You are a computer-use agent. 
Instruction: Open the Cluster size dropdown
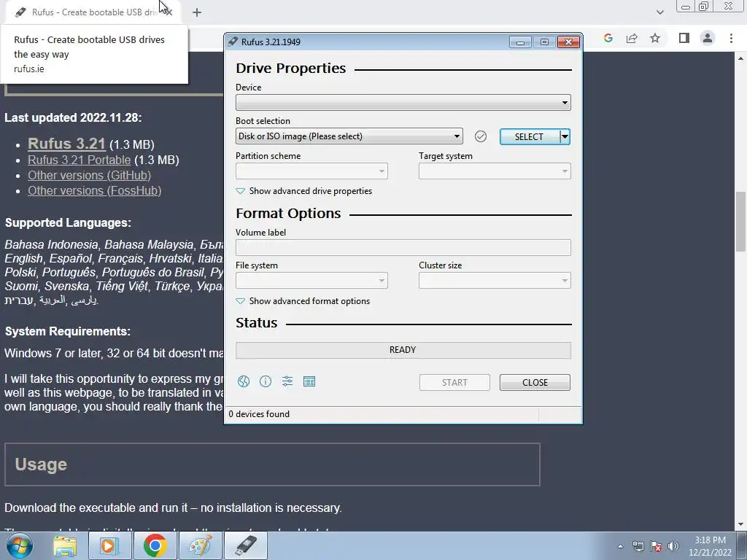495,281
